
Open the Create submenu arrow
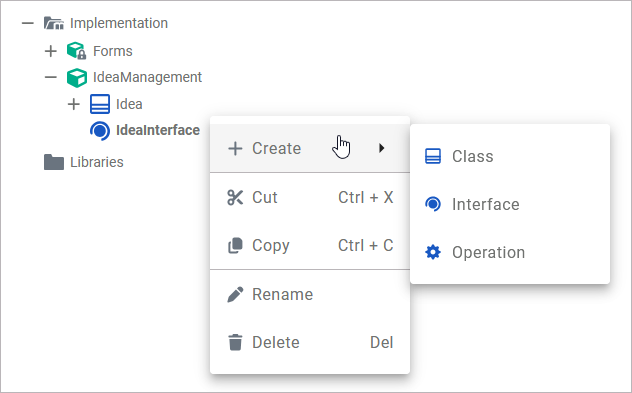(x=382, y=148)
